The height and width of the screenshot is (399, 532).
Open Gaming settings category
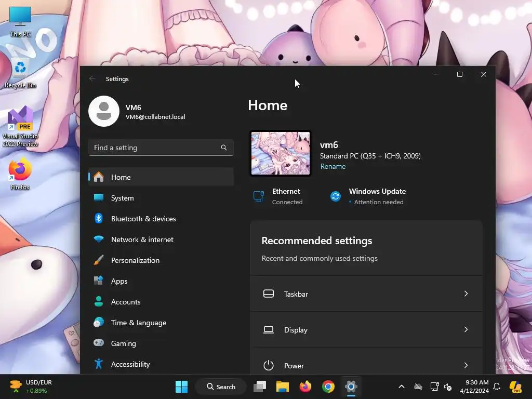161,343
